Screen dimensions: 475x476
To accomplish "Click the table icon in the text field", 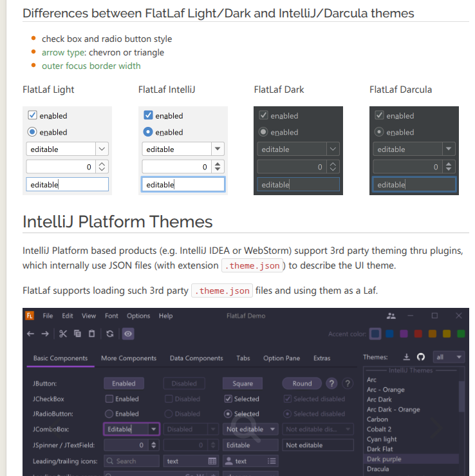I will (212, 461).
